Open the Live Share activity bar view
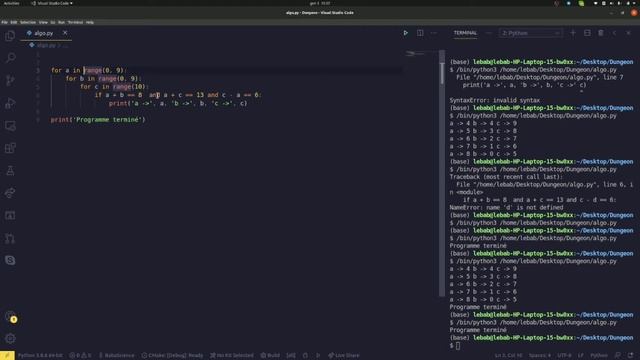This screenshot has height=360, width=640. 10,193
